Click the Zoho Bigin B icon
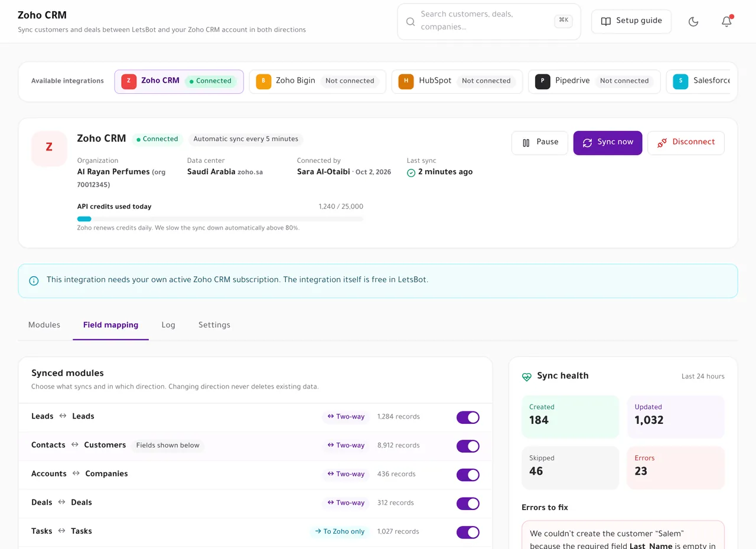Screen dimensions: 756x549 tap(263, 81)
